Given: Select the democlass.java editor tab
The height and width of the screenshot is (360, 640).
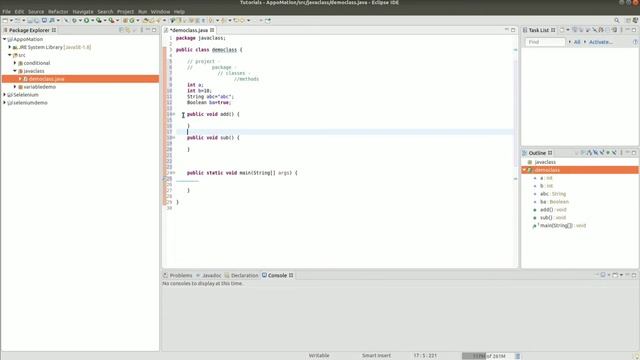Looking at the screenshot, I should [189, 30].
